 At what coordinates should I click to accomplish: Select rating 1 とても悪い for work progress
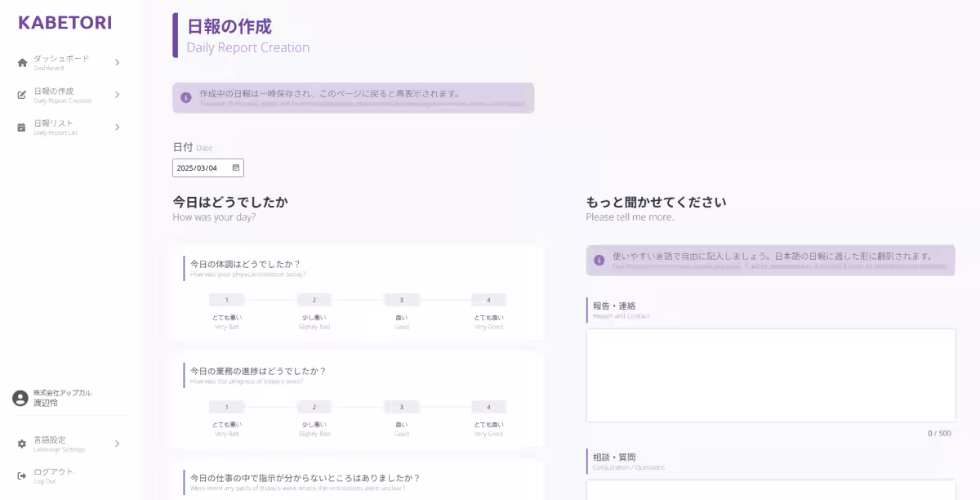(226, 406)
